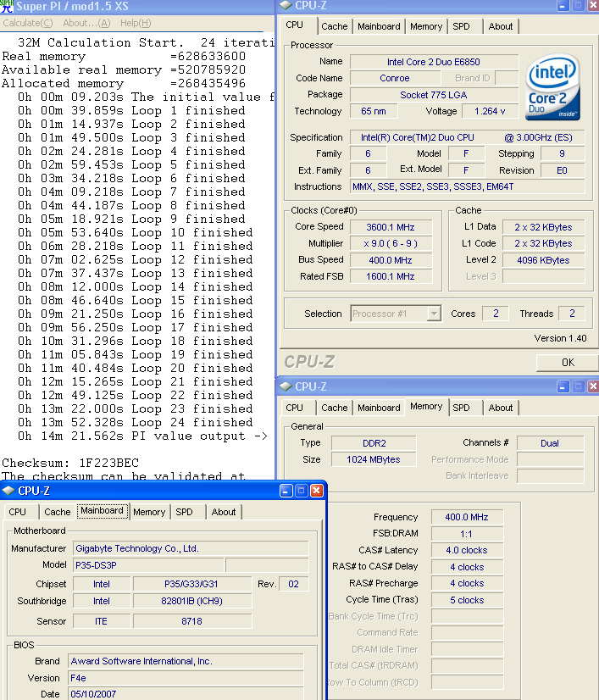The height and width of the screenshot is (700, 599).
Task: Minimize the Memory CPU-Z window
Action: (563, 386)
